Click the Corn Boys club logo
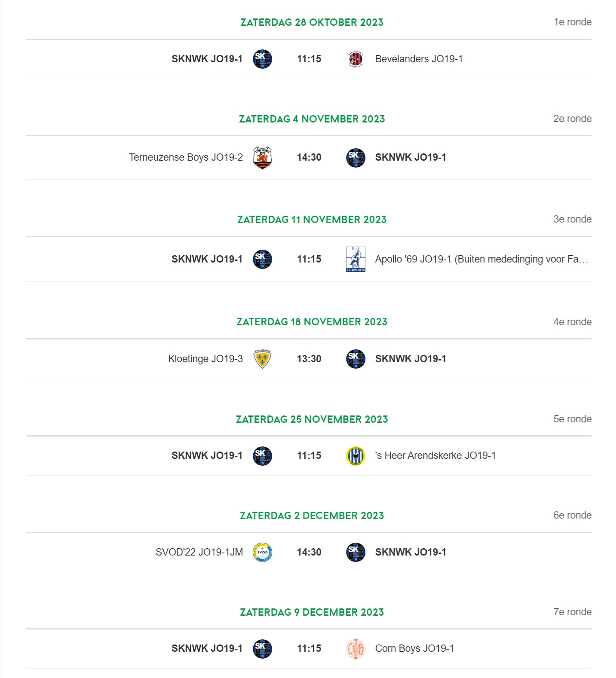This screenshot has width=616, height=678. (x=356, y=649)
